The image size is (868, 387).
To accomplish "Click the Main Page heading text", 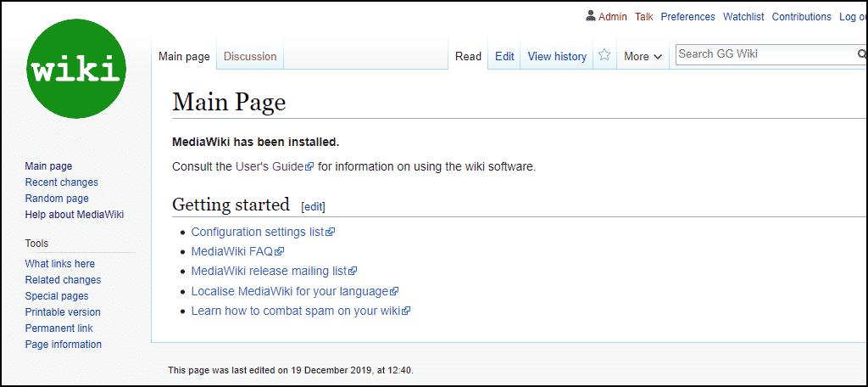I will click(x=229, y=102).
